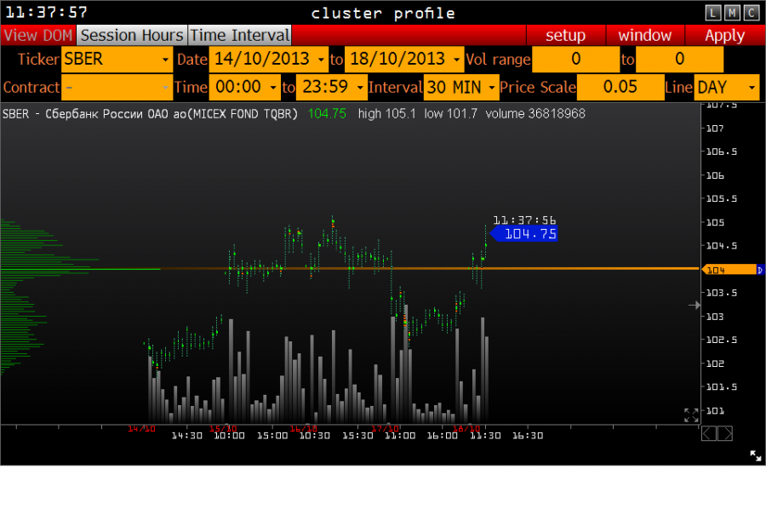This screenshot has width=766, height=532.
Task: Open the Time Interval tab
Action: (x=239, y=36)
